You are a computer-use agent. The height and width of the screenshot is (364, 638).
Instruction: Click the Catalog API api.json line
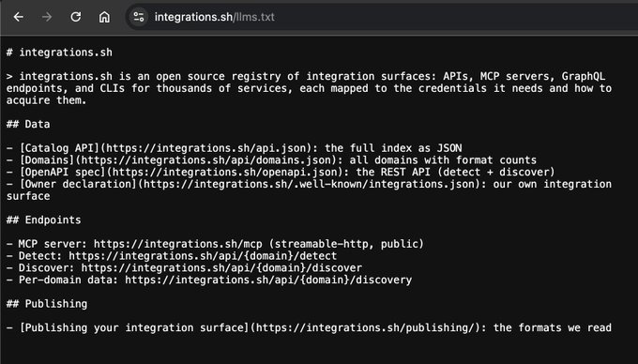(235, 148)
